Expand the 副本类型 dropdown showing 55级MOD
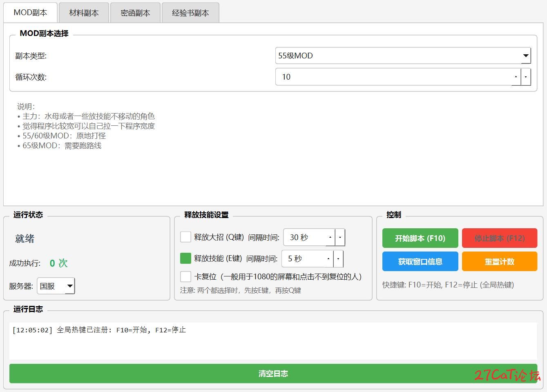The width and height of the screenshot is (547, 392). (x=526, y=56)
